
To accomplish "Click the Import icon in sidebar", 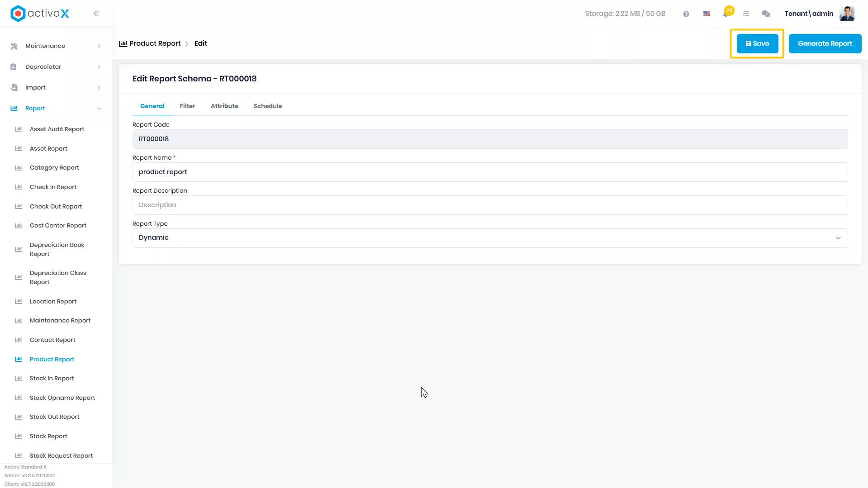I will (x=14, y=88).
